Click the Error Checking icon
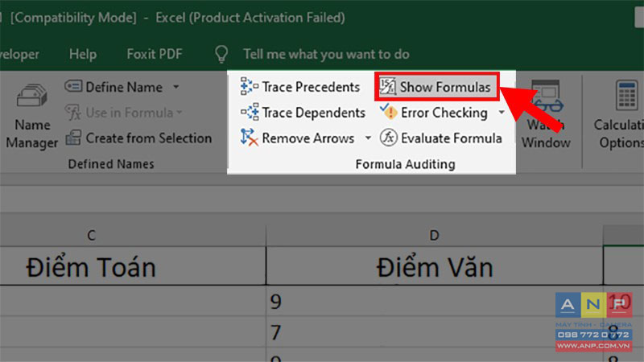This screenshot has width=644, height=362. coord(388,112)
